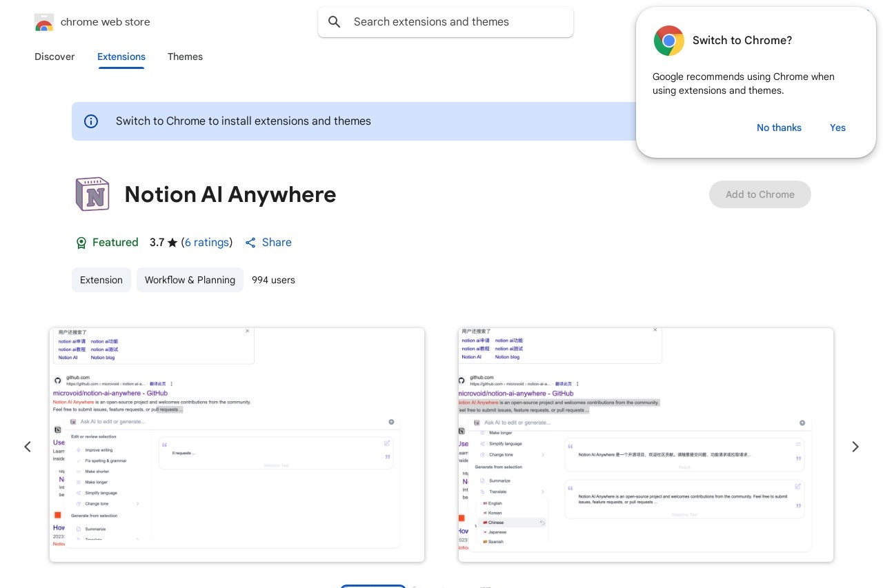The height and width of the screenshot is (588, 883).
Task: Click the 3.7 rating value
Action: 157,243
